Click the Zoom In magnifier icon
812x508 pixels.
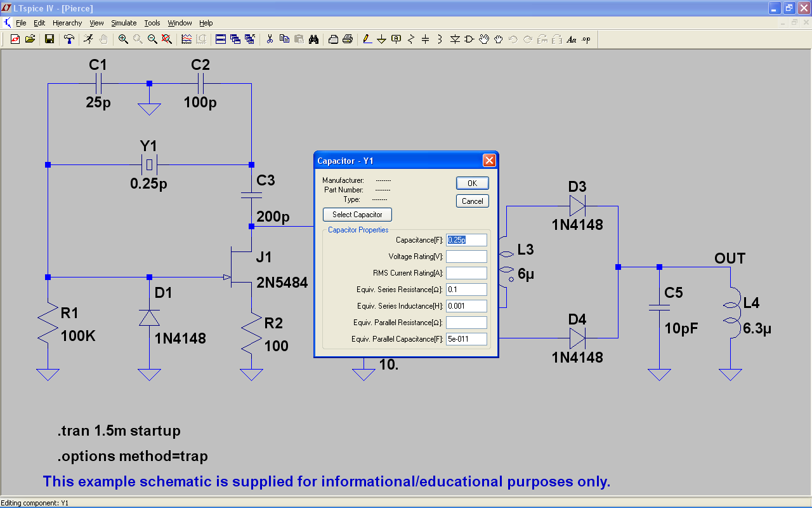(123, 39)
